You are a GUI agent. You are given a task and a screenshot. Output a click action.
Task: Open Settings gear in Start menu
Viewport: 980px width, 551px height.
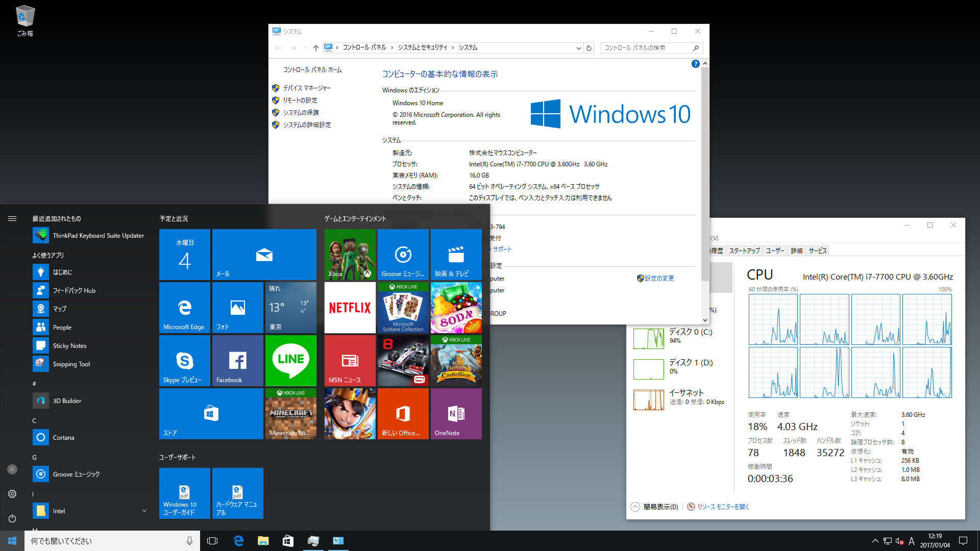click(x=12, y=494)
